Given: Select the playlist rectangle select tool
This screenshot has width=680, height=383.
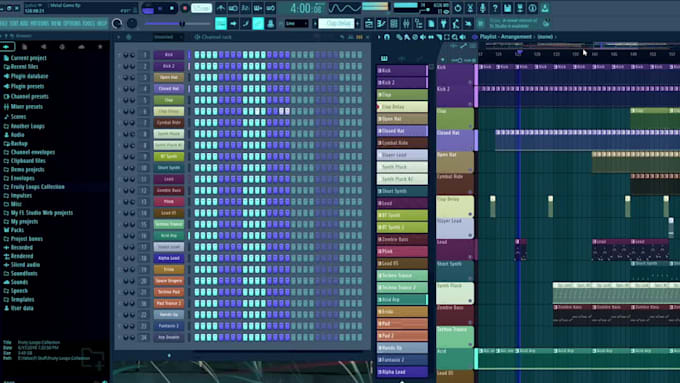Looking at the screenshot, I should pyautogui.click(x=447, y=37).
